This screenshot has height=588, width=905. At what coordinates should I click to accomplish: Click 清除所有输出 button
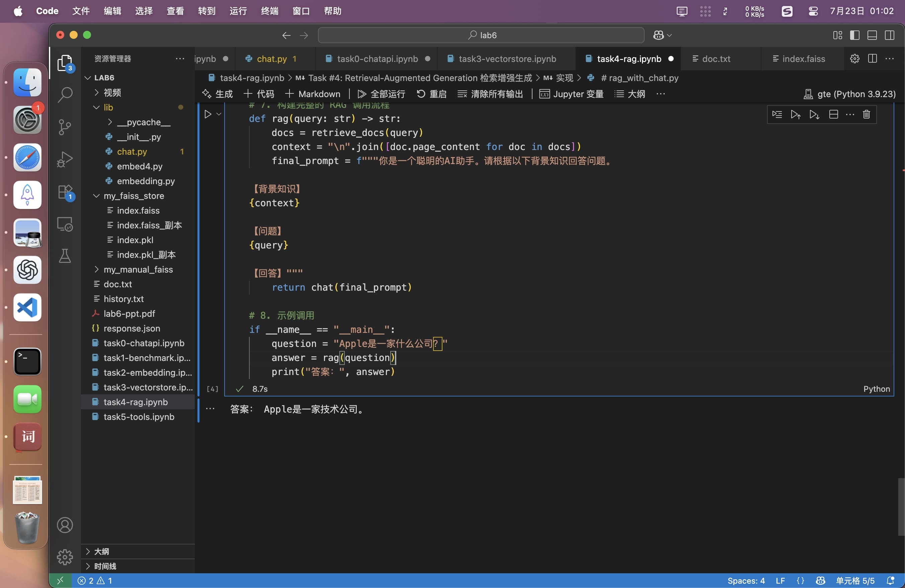tap(491, 94)
